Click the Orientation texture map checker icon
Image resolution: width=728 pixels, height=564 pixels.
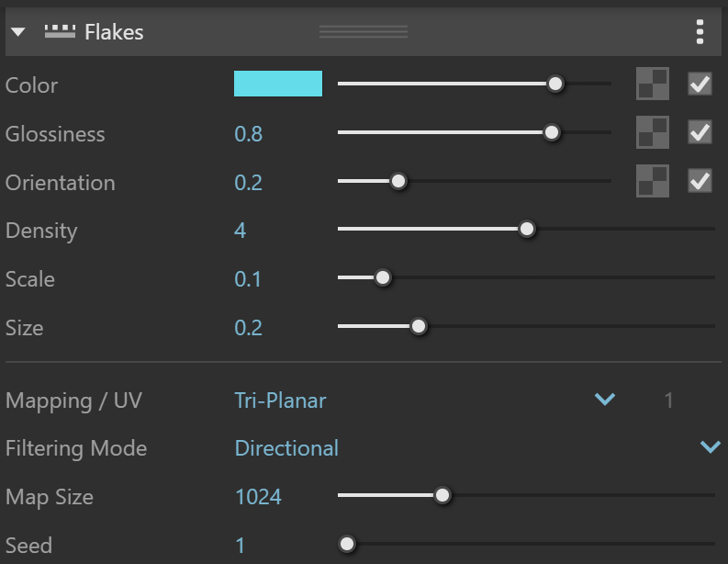[x=653, y=181]
